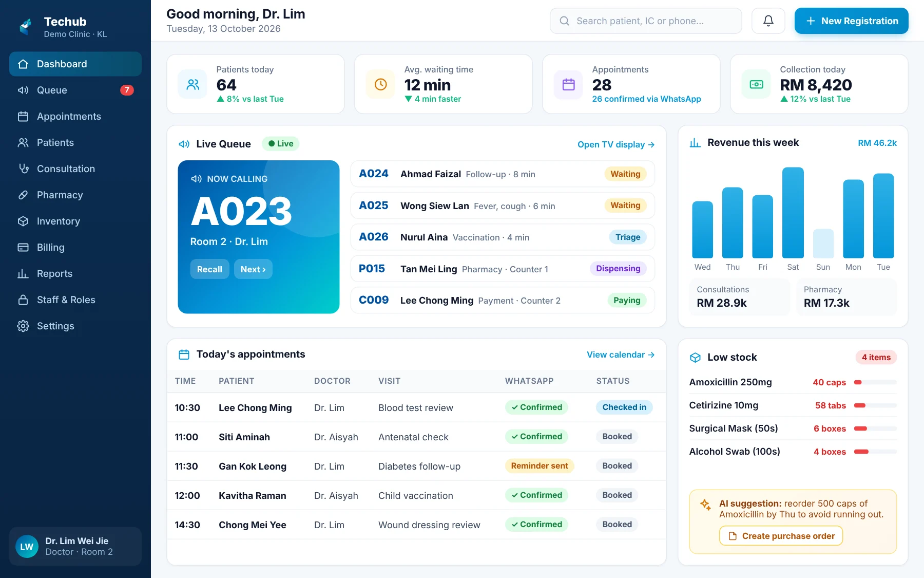924x578 pixels.
Task: Click the Dr. Lim Wei Jie profile card
Action: [75, 547]
